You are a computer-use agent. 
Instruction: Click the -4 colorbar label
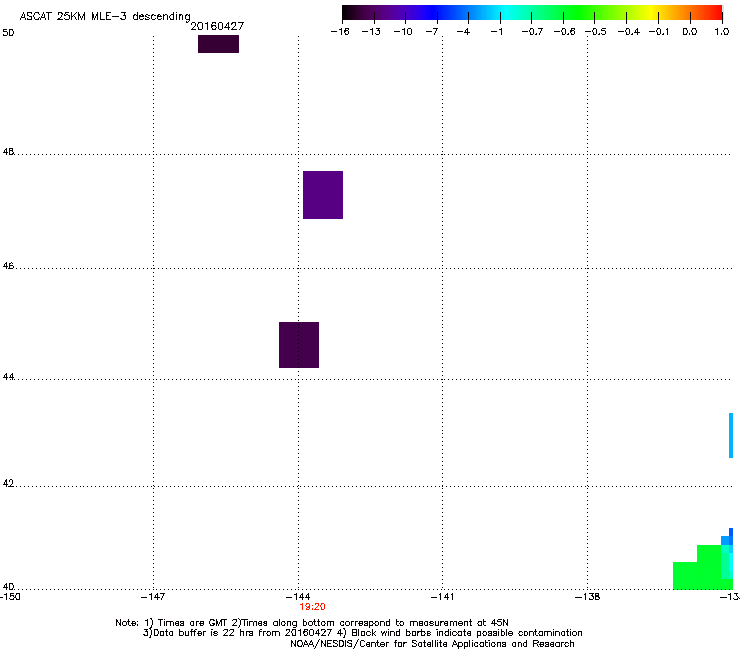coord(463,32)
